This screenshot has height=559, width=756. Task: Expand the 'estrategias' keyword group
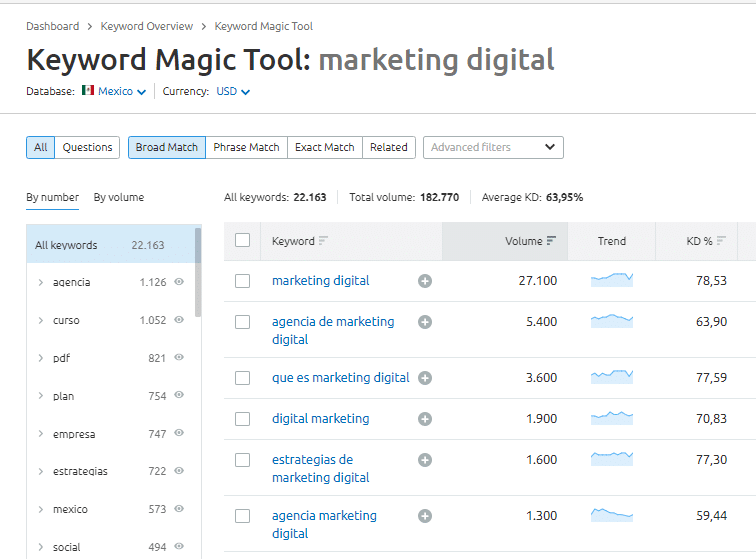(40, 471)
